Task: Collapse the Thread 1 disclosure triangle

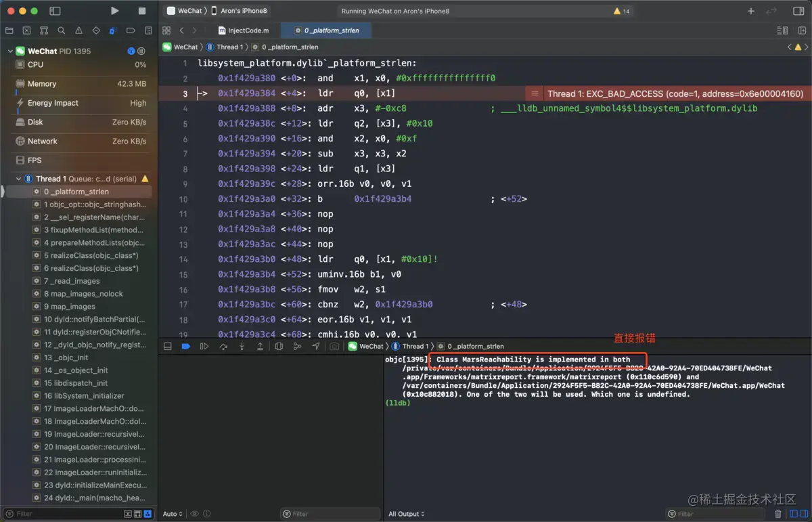Action: 18,179
